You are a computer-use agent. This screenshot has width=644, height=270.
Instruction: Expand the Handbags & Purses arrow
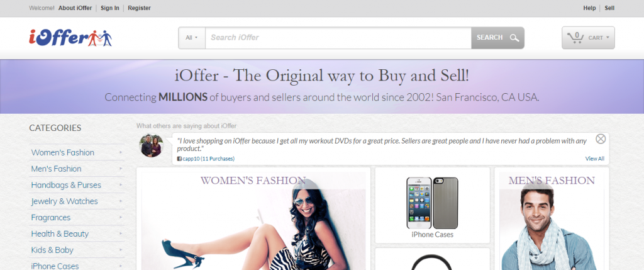coord(121,185)
